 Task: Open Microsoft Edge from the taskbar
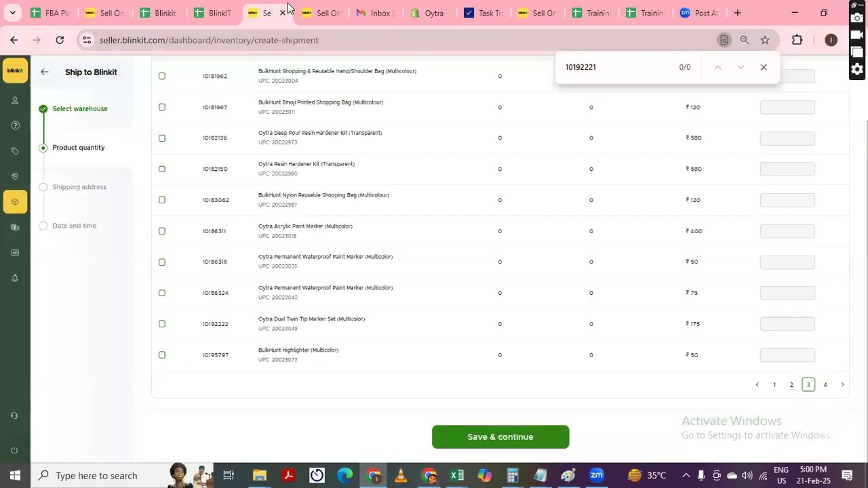click(345, 475)
